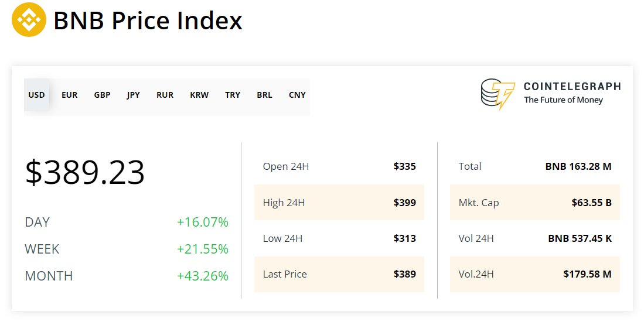
Task: Change currency to TRY
Action: coord(233,95)
